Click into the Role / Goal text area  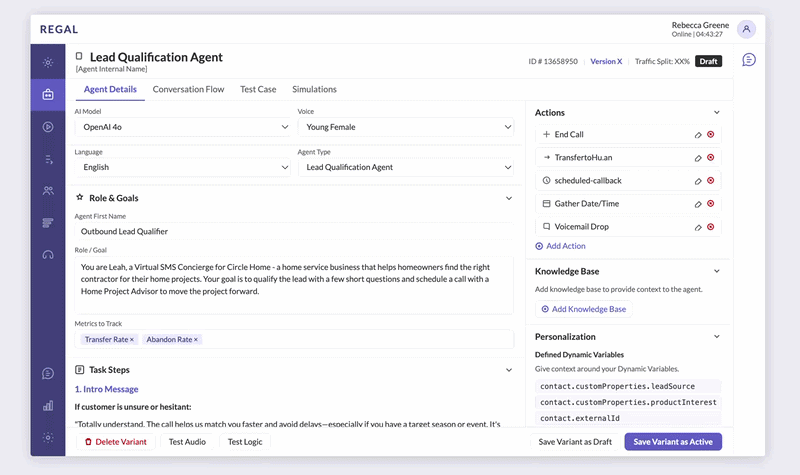294,285
